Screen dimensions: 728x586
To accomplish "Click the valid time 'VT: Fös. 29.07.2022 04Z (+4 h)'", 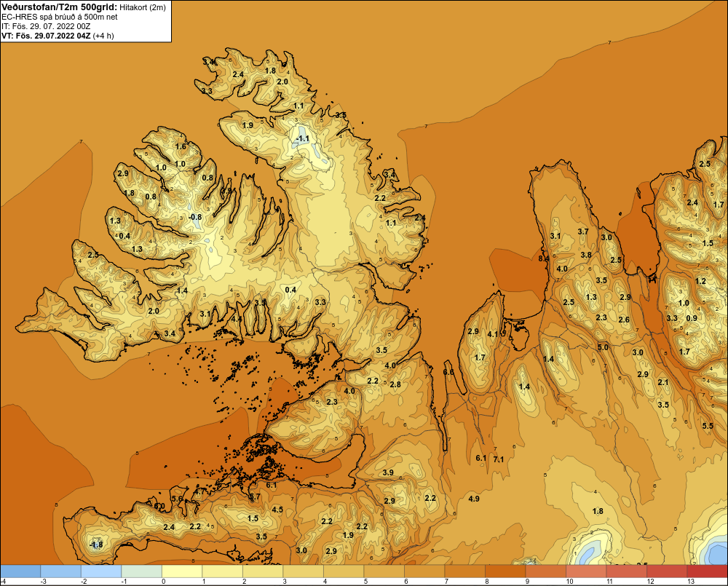I will point(58,35).
